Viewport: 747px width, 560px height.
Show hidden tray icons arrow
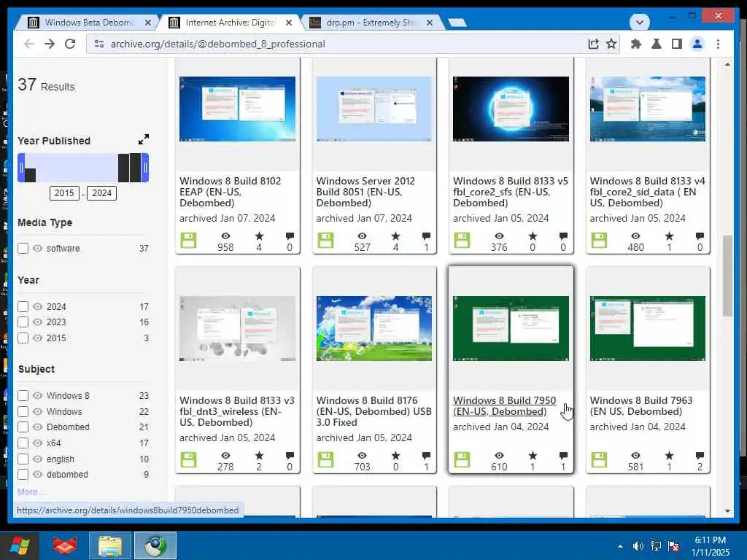pos(620,546)
